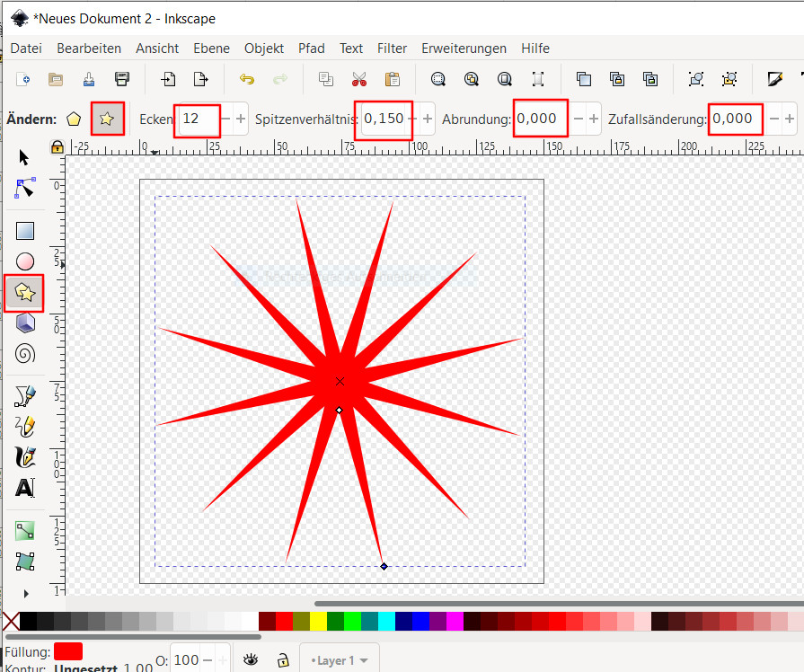Screen dimensions: 804x672
Task: Click Zoom to fit selection icon
Action: [438, 79]
